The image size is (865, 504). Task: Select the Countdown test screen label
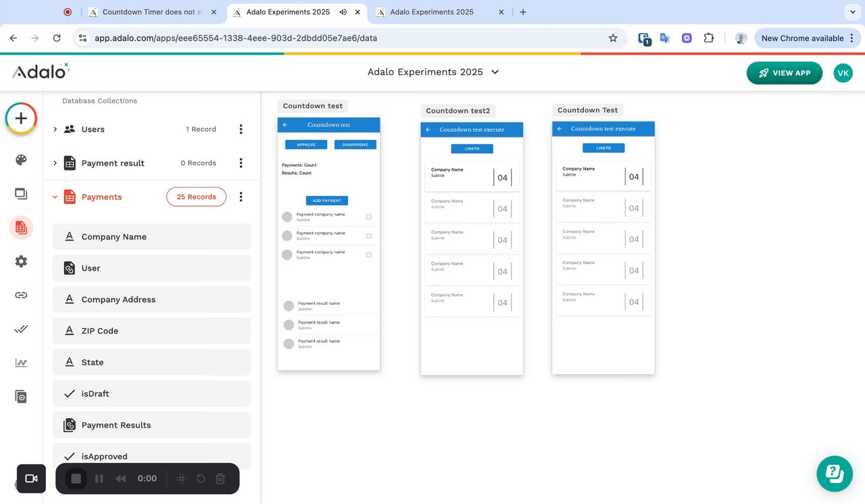click(x=313, y=106)
